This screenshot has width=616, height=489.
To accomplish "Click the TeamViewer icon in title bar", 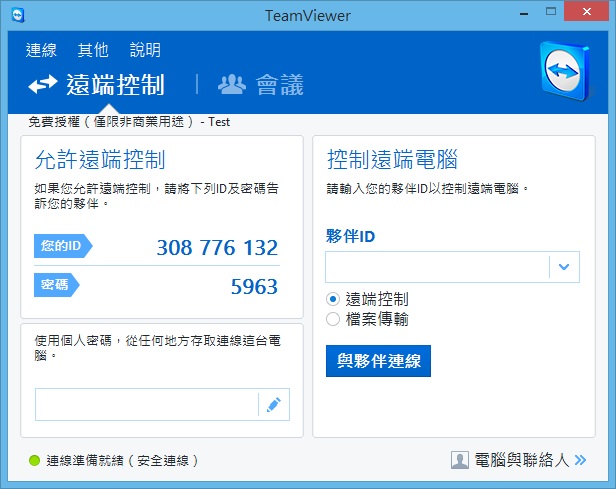I will [x=18, y=15].
